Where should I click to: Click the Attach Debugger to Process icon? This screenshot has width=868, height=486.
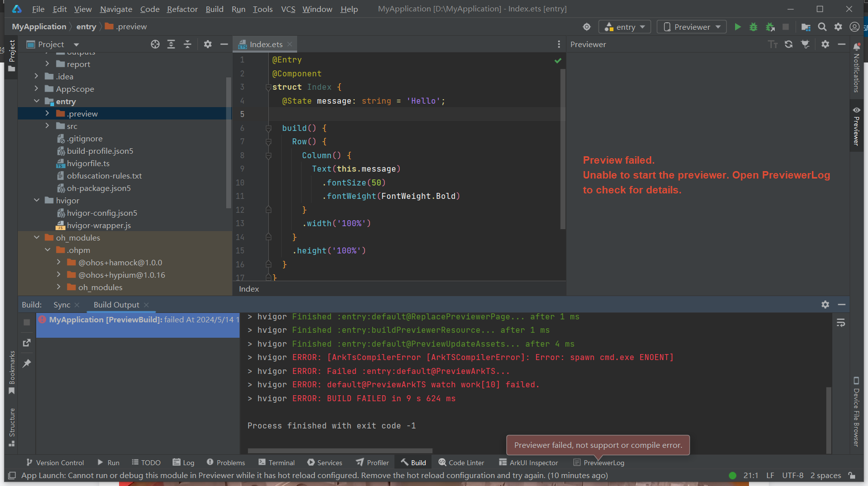pyautogui.click(x=770, y=27)
